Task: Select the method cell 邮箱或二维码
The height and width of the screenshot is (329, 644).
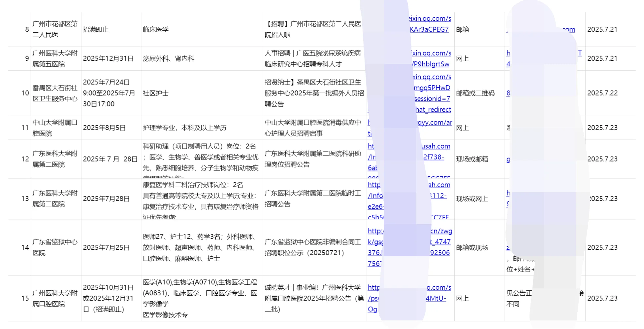Action: click(x=479, y=93)
